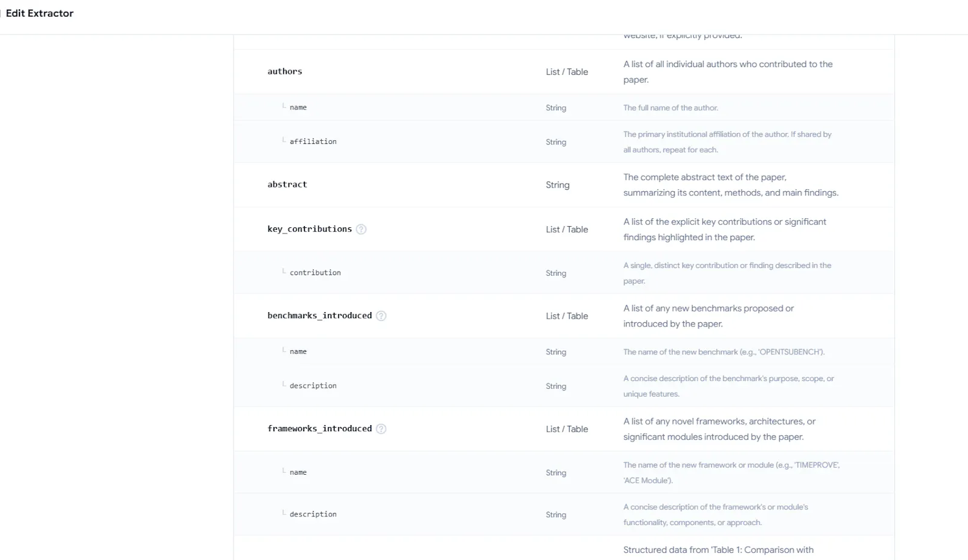Select the key_contributions field name
The height and width of the screenshot is (560, 968).
[310, 229]
